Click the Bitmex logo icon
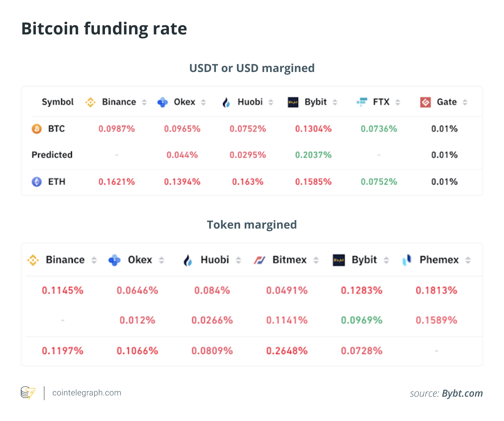Viewport: 504px width, 421px height. (x=259, y=260)
